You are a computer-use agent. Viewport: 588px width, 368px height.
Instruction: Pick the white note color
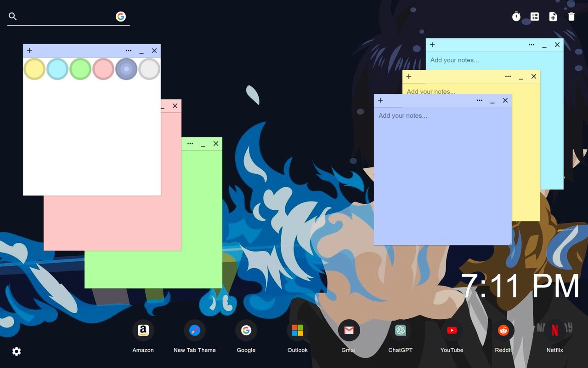(149, 69)
